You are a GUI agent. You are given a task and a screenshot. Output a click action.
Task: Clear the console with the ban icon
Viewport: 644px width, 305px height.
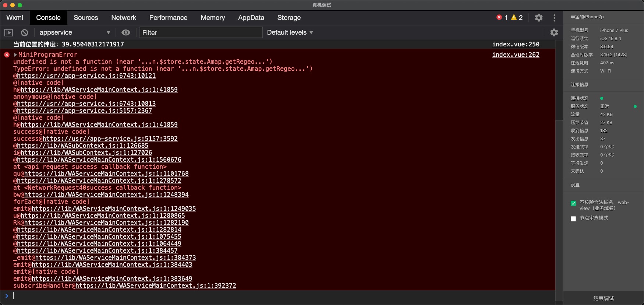[x=25, y=33]
